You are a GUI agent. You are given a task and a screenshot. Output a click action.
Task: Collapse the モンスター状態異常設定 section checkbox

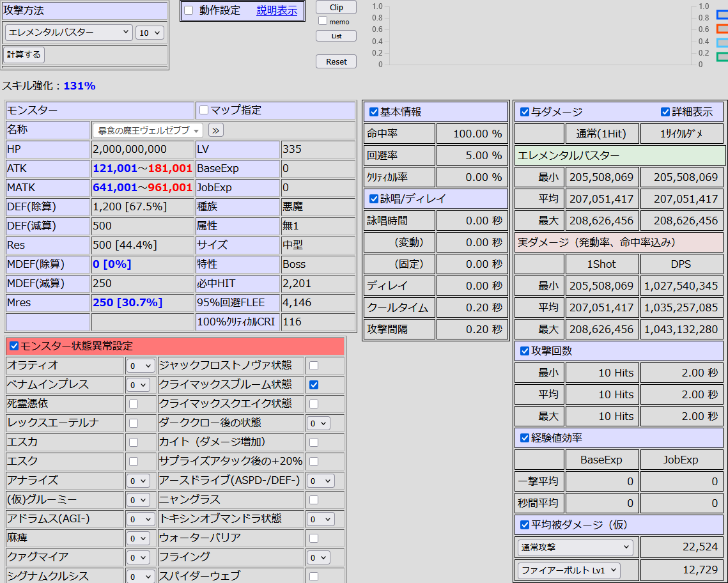point(14,346)
